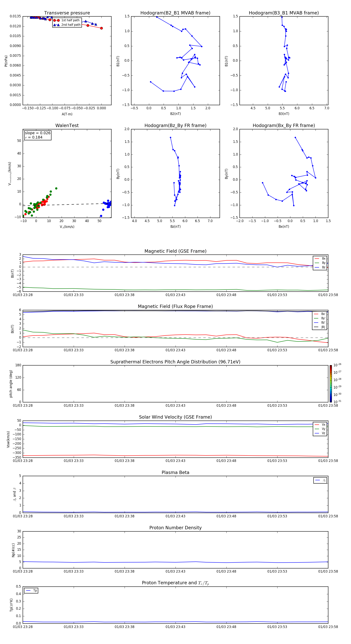
Task: Click the Bx(nT) x-axis label
Action: point(284,227)
